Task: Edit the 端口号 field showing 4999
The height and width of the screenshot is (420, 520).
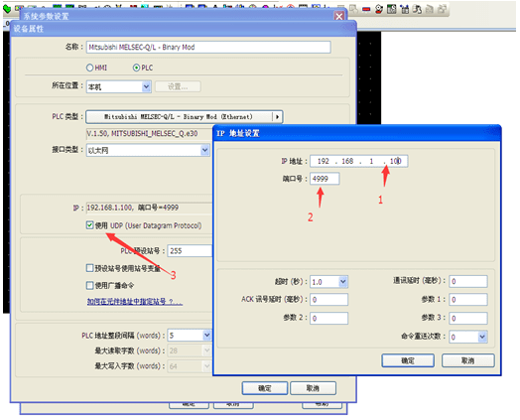Action: (x=325, y=179)
